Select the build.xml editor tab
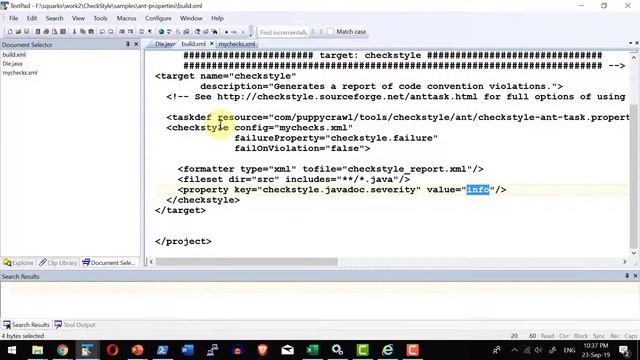The height and width of the screenshot is (360, 640). 193,44
